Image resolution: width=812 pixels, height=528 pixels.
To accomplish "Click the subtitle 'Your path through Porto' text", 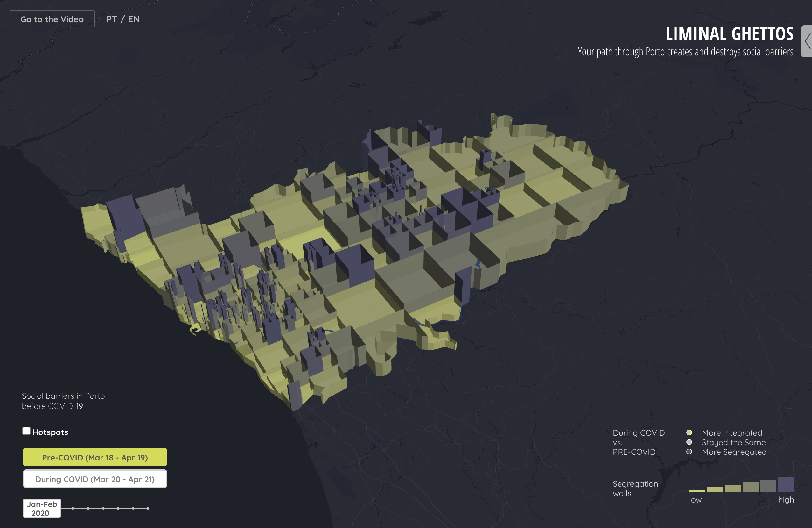I will (685, 52).
